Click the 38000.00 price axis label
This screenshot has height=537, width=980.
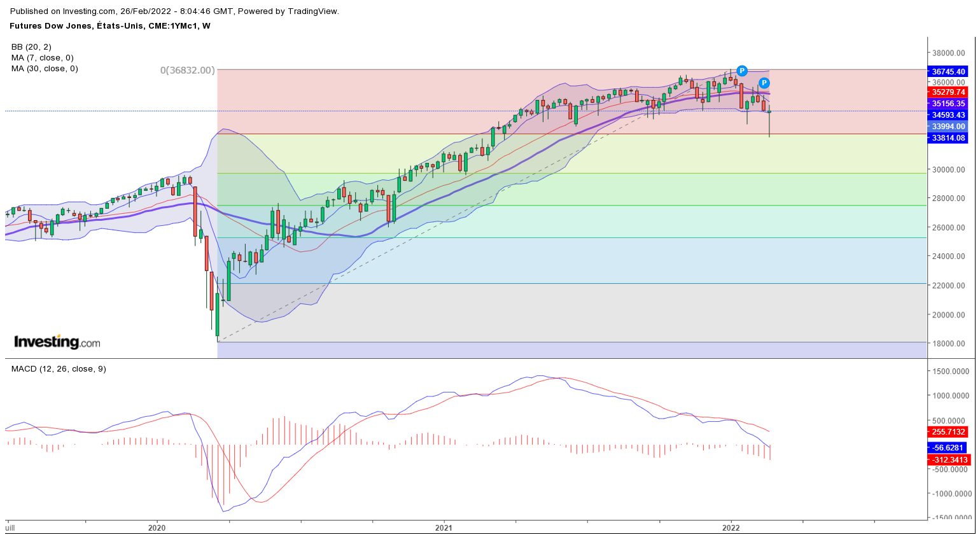pyautogui.click(x=948, y=53)
